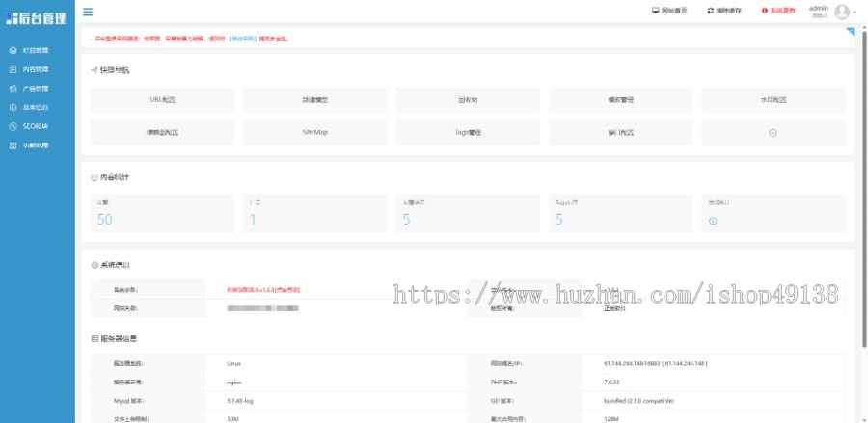Click the 服务器信息 section icon

click(x=95, y=339)
